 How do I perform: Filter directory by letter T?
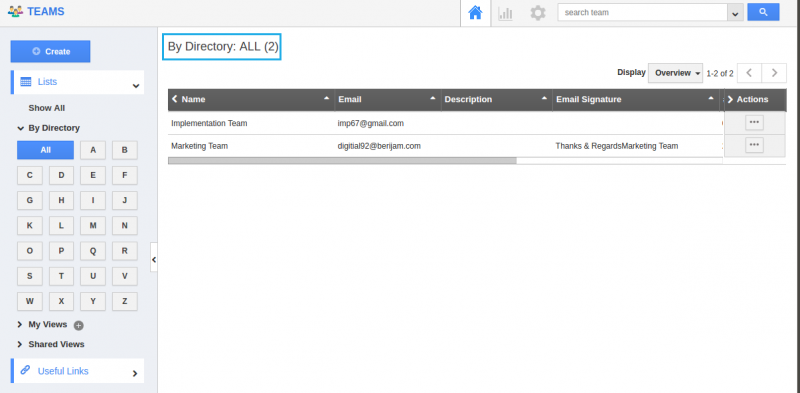pyautogui.click(x=61, y=276)
